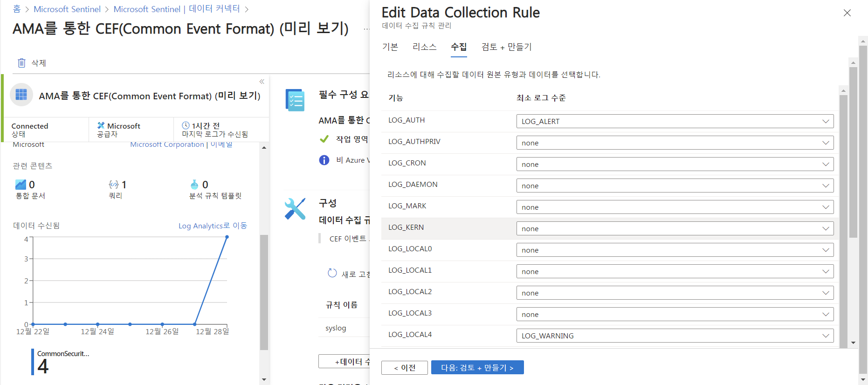Click the blue info icon
The height and width of the screenshot is (385, 868).
click(x=324, y=160)
